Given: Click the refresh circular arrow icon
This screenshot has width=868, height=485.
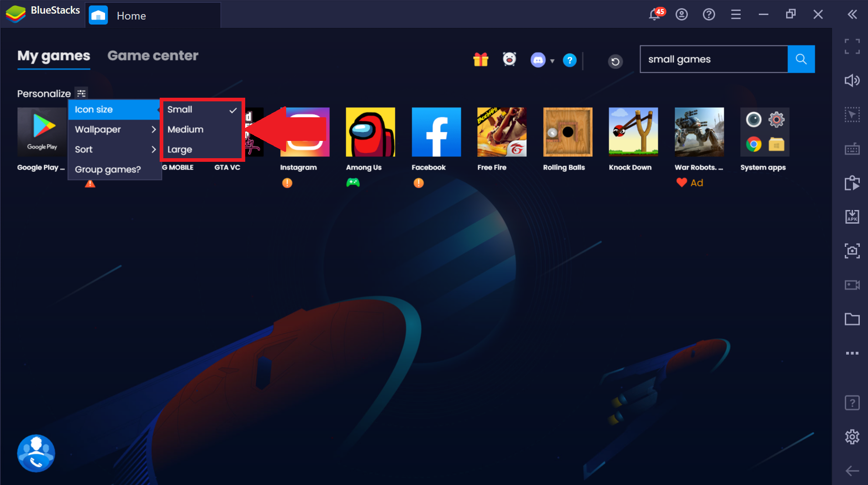Looking at the screenshot, I should coord(616,61).
